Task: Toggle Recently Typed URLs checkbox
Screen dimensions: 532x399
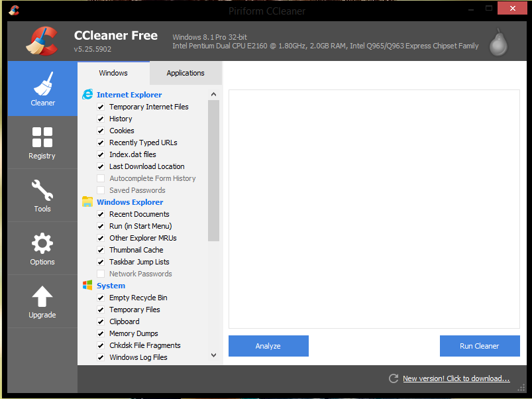Action: pos(101,142)
